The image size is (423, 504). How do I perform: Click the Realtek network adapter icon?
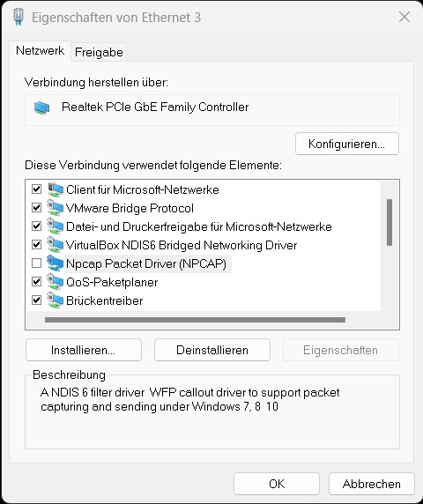[42, 108]
